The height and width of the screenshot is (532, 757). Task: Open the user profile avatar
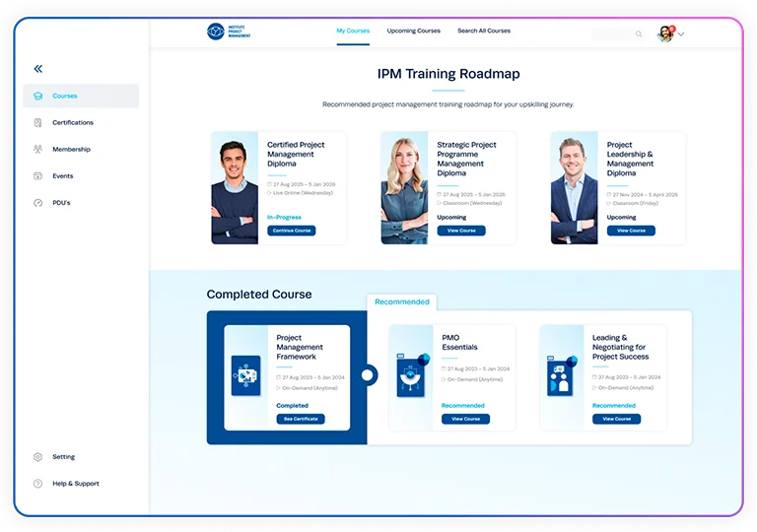tap(665, 33)
